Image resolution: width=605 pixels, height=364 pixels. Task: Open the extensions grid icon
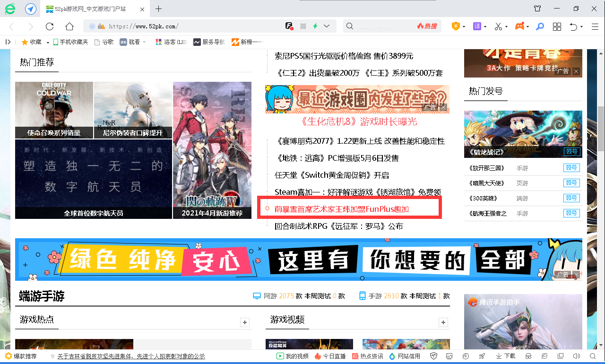557,26
